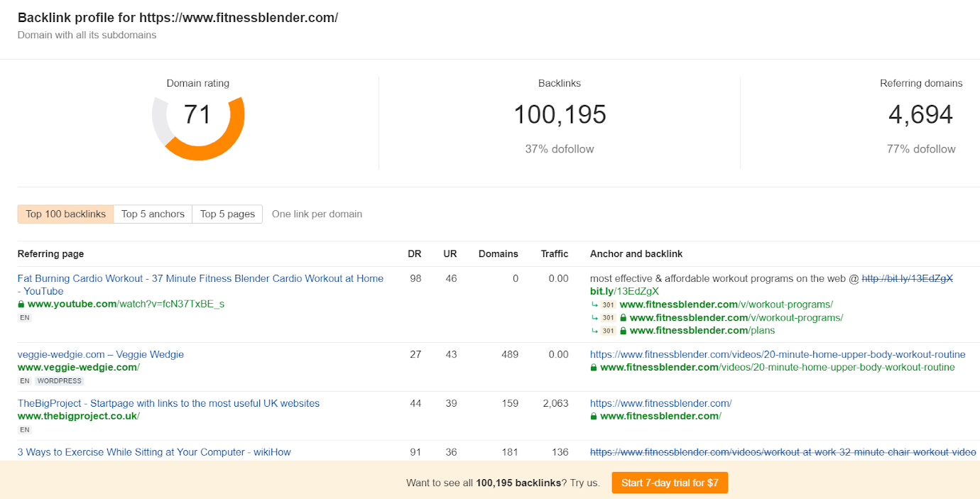Click the Referring page column header
The width and height of the screenshot is (980, 499).
pos(50,253)
